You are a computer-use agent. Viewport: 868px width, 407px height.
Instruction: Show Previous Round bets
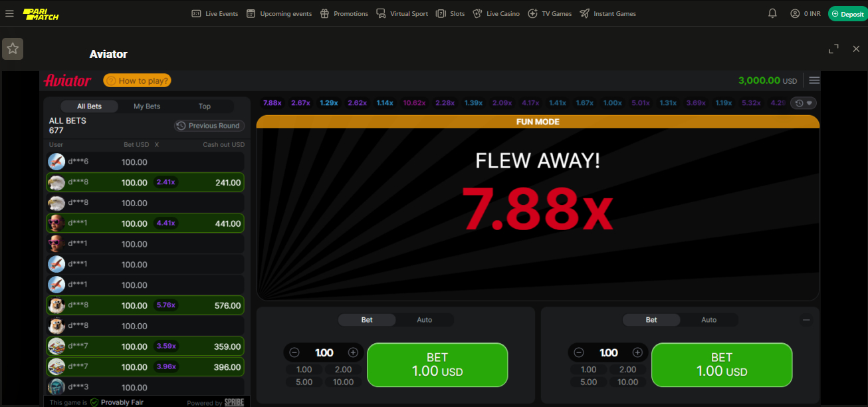pos(209,126)
